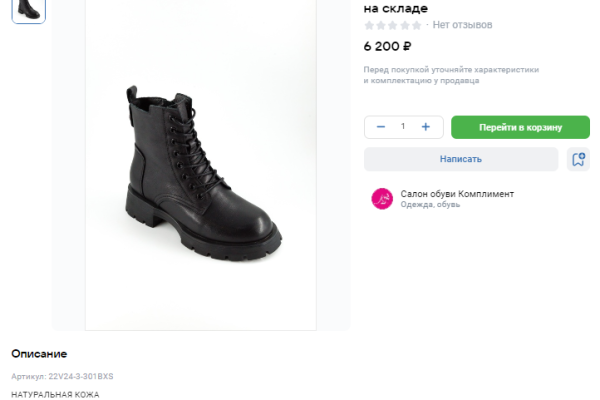The width and height of the screenshot is (600, 400).
Task: Rate the product with the first star
Action: (369, 25)
